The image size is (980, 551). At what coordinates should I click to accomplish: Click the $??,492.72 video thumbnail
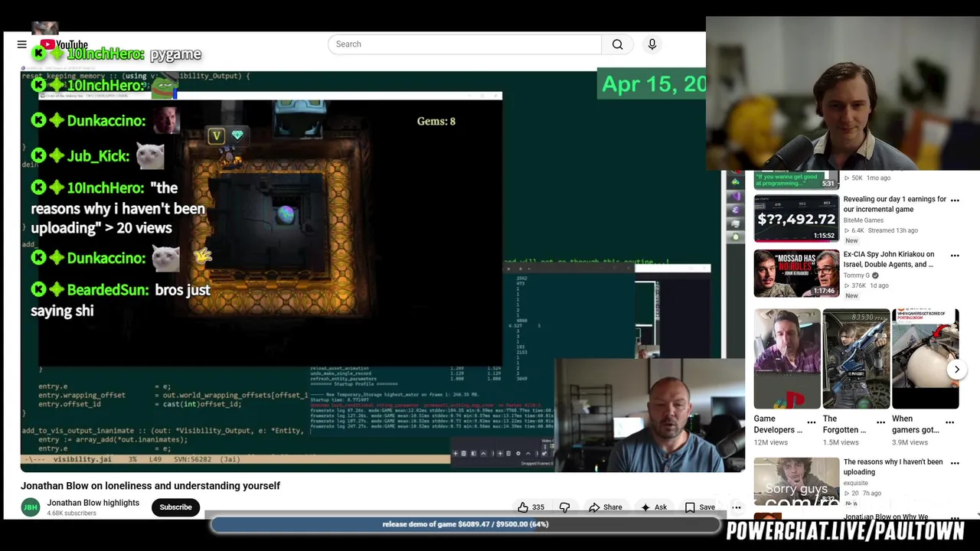796,218
